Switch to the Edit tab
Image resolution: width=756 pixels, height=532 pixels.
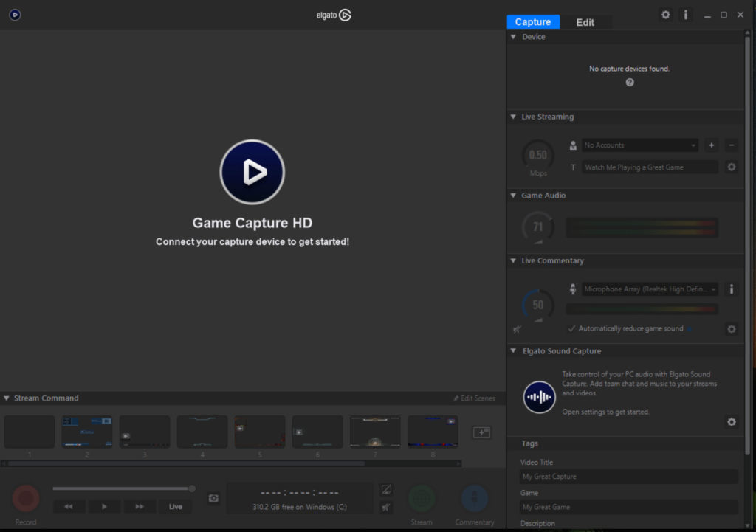[x=585, y=22]
